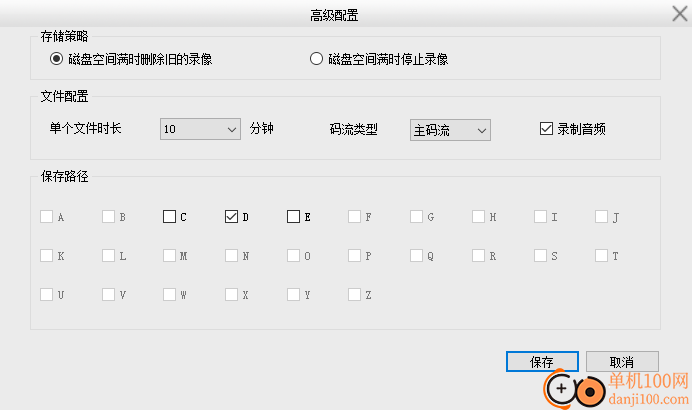Click the 单个文件时长 label
Viewport: 692px width, 410px height.
click(85, 128)
